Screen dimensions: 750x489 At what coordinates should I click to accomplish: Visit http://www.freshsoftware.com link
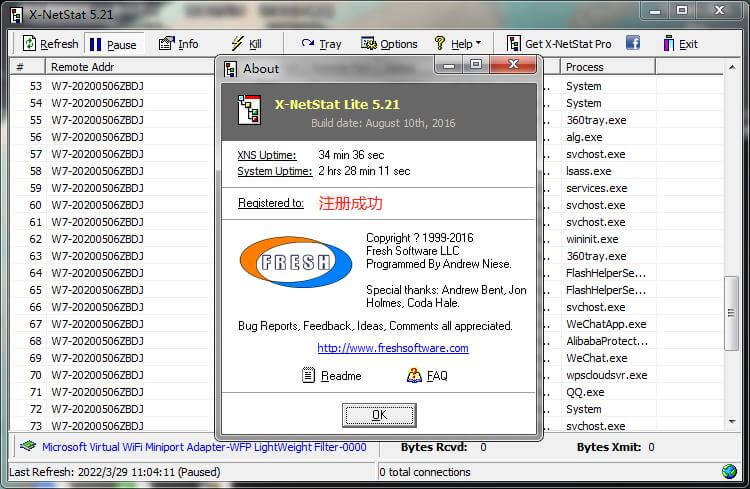point(393,348)
